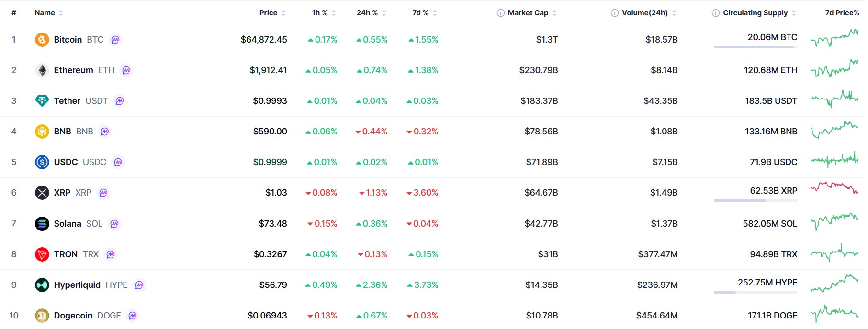Image resolution: width=868 pixels, height=329 pixels.
Task: Open the purple badge icon beside BTC
Action: coord(115,40)
